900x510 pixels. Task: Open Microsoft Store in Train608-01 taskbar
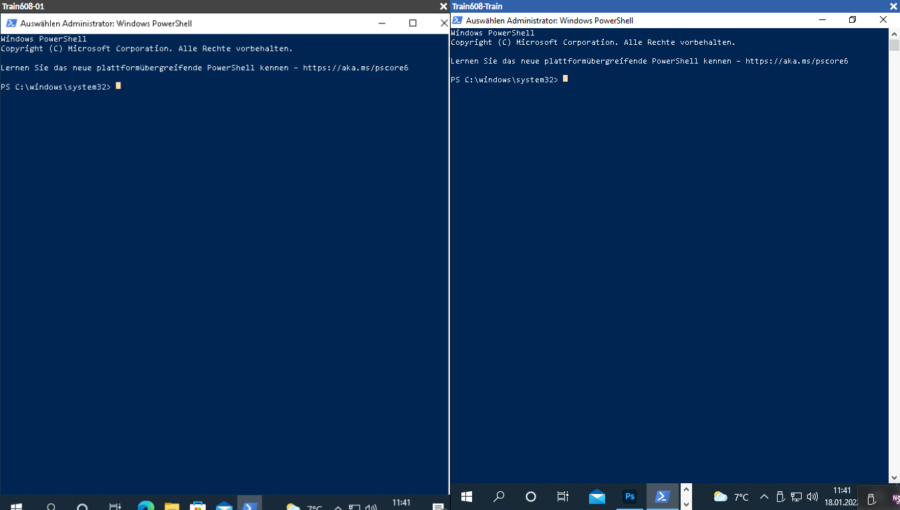pyautogui.click(x=197, y=506)
